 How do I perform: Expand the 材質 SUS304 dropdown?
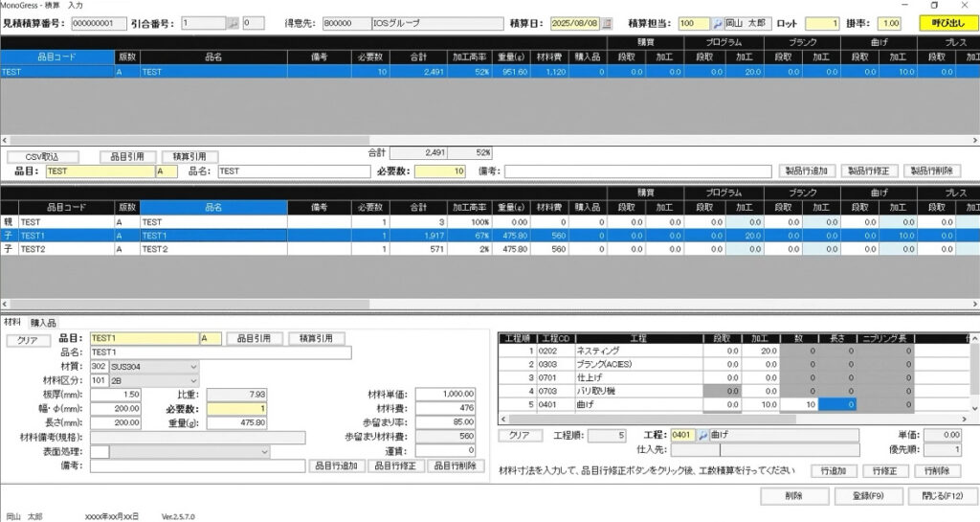click(193, 367)
